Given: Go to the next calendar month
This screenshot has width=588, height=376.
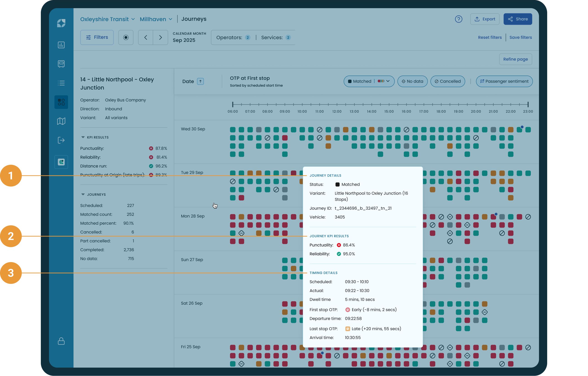Looking at the screenshot, I should [x=160, y=37].
